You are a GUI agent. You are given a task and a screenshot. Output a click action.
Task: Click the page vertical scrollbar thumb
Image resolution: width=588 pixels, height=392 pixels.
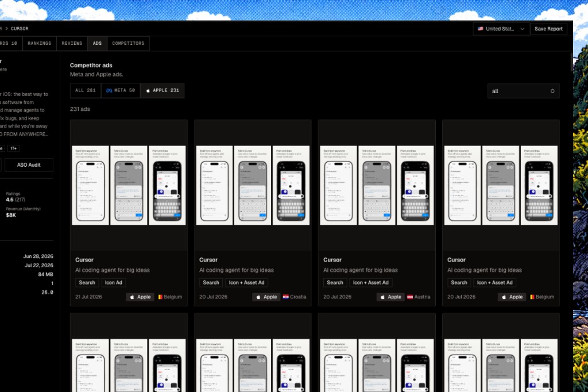[x=571, y=62]
